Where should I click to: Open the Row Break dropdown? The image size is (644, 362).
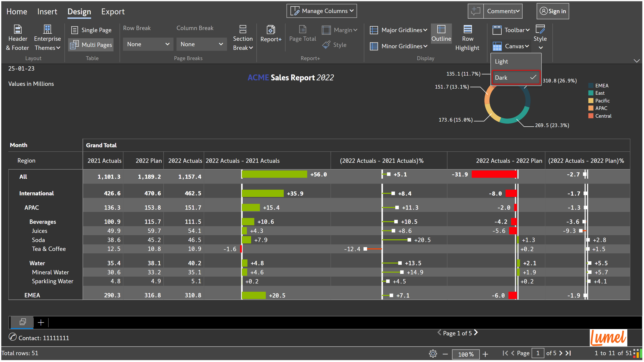tap(148, 44)
